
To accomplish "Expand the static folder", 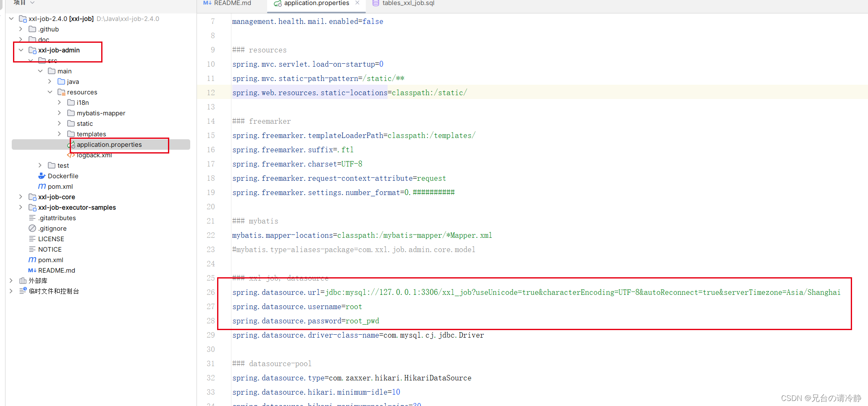I will click(x=60, y=123).
